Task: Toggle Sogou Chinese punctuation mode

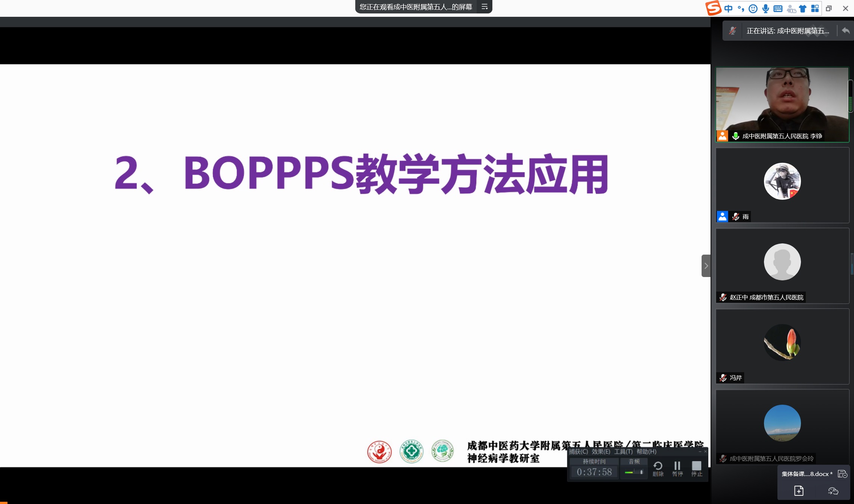Action: click(x=741, y=9)
